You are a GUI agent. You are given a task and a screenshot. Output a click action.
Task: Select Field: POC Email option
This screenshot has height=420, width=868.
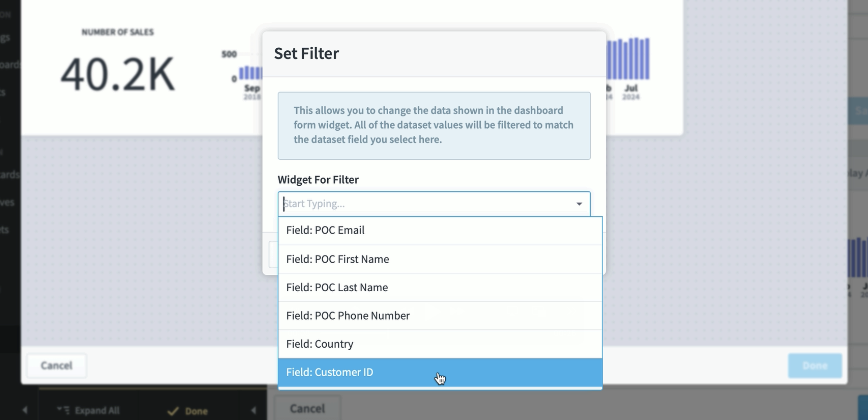440,230
